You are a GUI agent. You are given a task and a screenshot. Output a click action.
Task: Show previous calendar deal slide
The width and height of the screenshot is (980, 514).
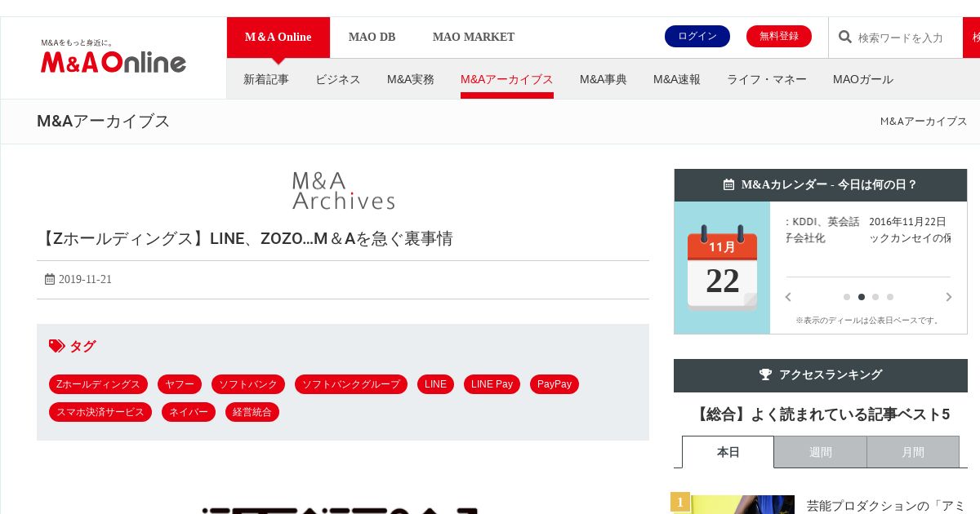pos(788,297)
